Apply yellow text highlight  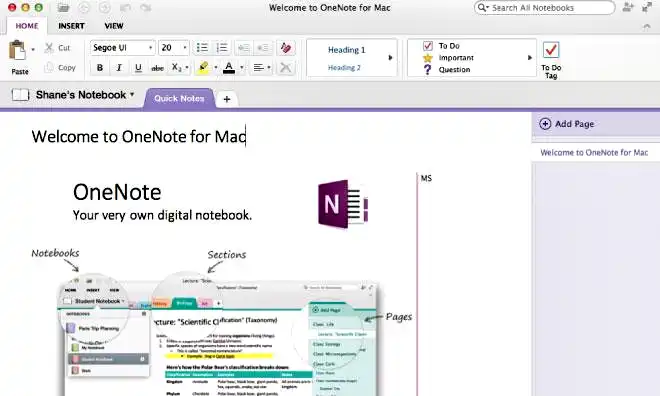(x=203, y=67)
